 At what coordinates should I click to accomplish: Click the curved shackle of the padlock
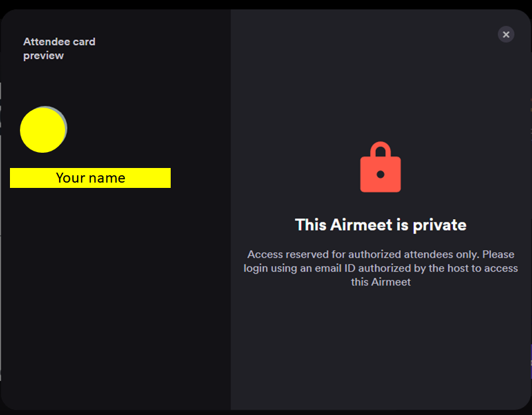pyautogui.click(x=381, y=149)
